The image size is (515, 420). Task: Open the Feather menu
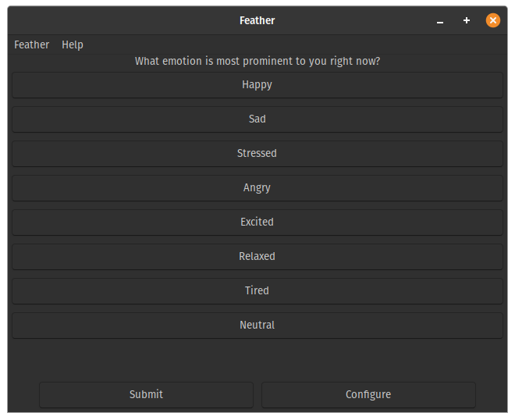coord(31,44)
